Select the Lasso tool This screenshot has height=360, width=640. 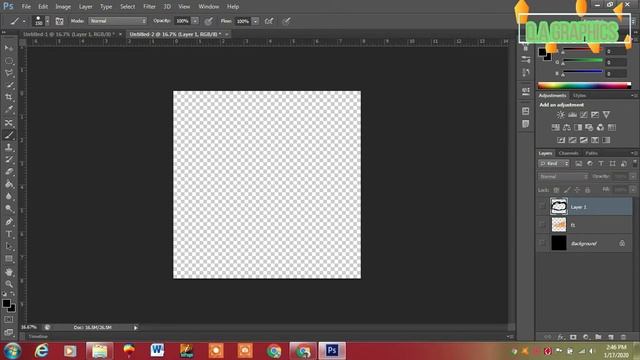pos(9,73)
